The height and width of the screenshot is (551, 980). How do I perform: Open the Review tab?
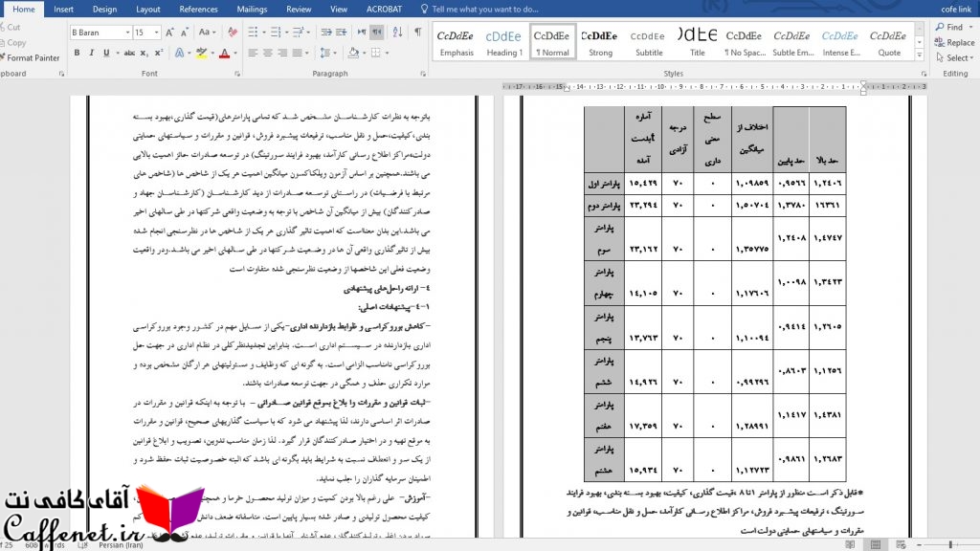tap(299, 9)
